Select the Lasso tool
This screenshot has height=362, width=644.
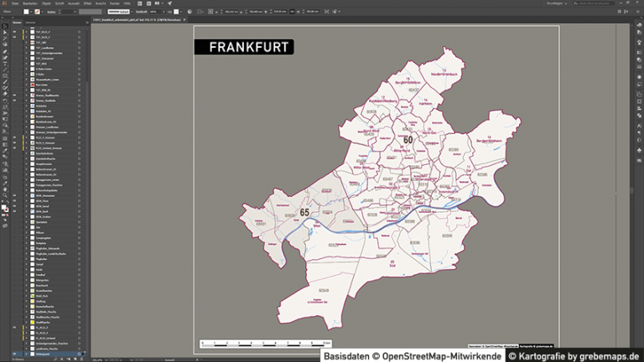[x=5, y=44]
